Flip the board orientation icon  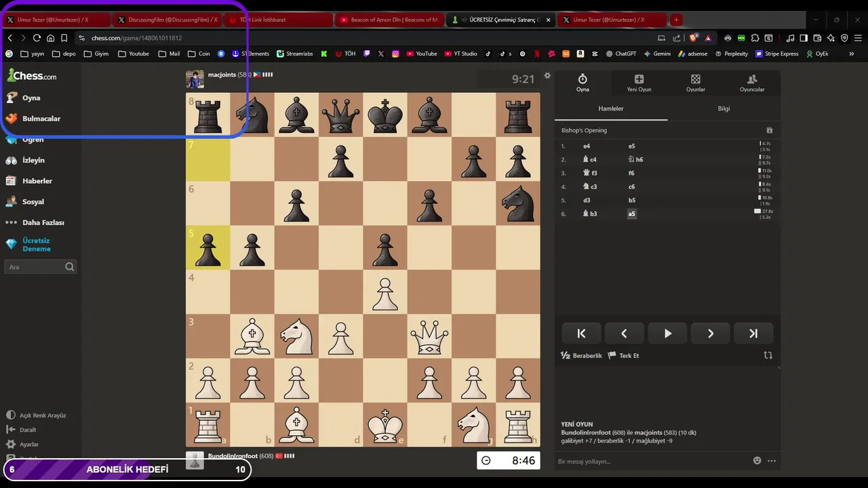[x=768, y=355]
